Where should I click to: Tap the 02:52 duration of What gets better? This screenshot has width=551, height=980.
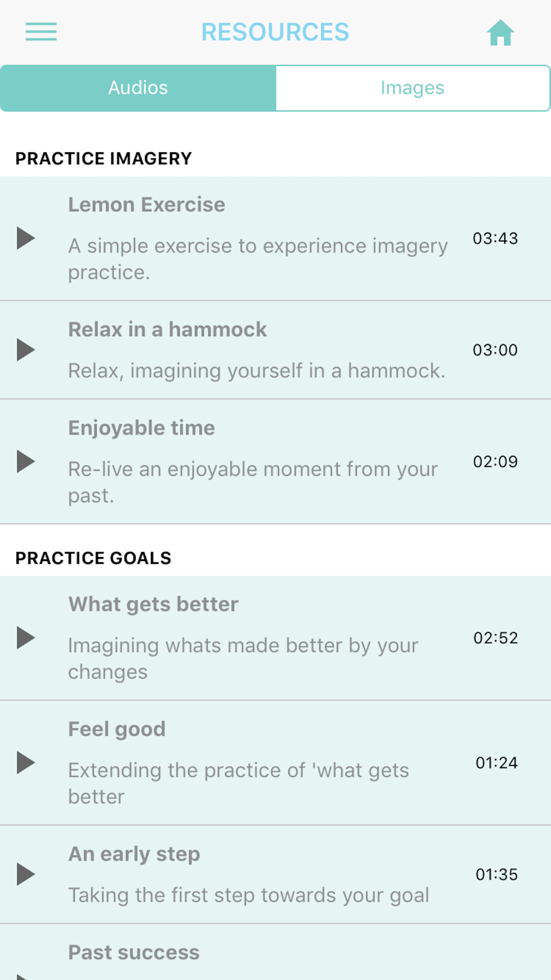(x=495, y=638)
